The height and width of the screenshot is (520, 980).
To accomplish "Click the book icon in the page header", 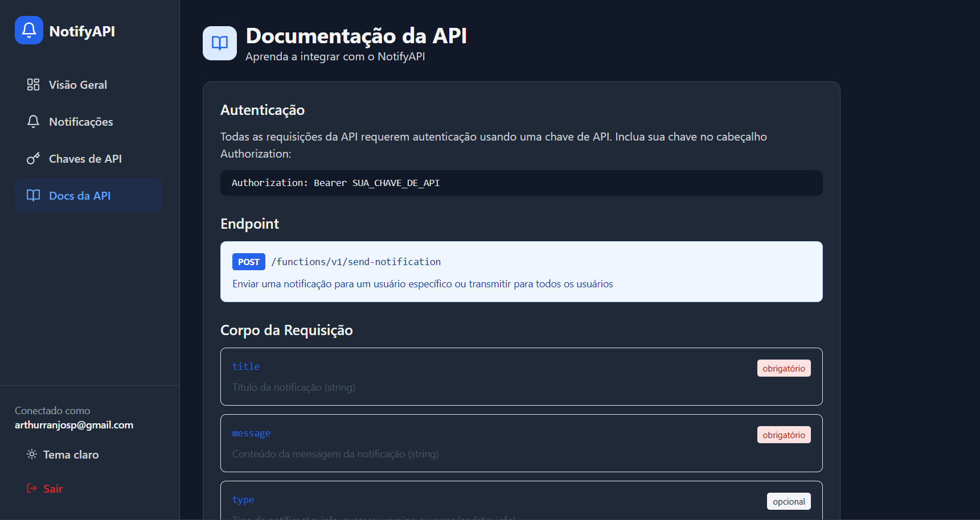I will click(x=219, y=43).
